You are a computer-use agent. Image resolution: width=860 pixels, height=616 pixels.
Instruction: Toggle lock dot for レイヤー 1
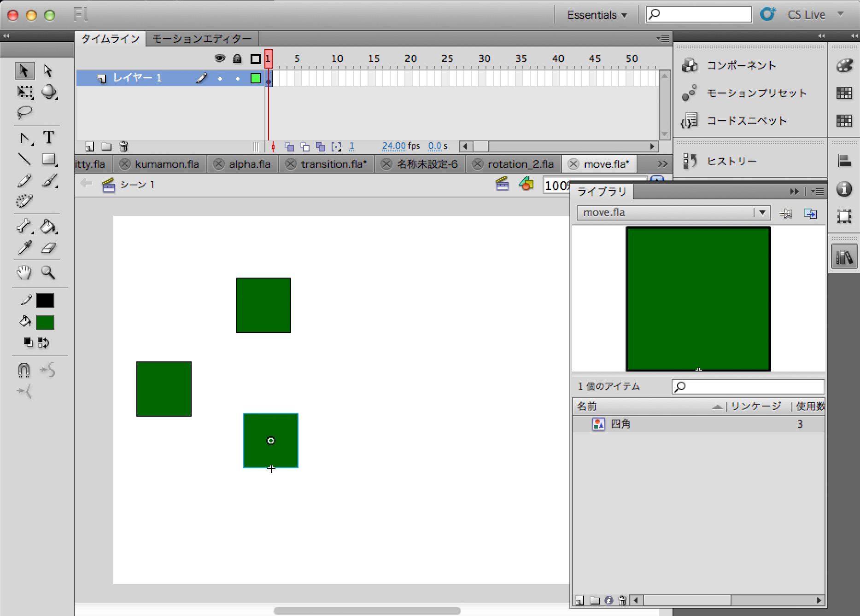(237, 79)
